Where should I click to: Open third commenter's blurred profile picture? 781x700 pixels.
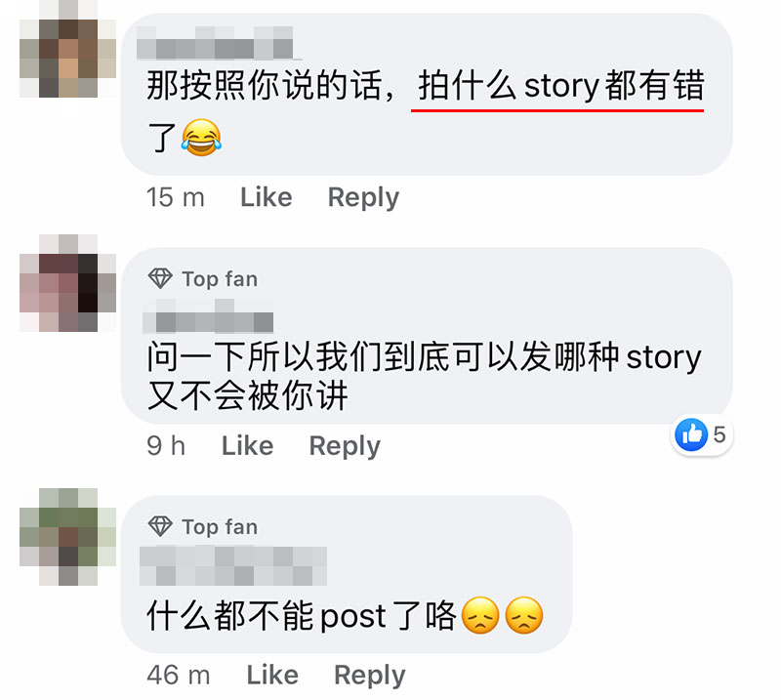pos(67,537)
